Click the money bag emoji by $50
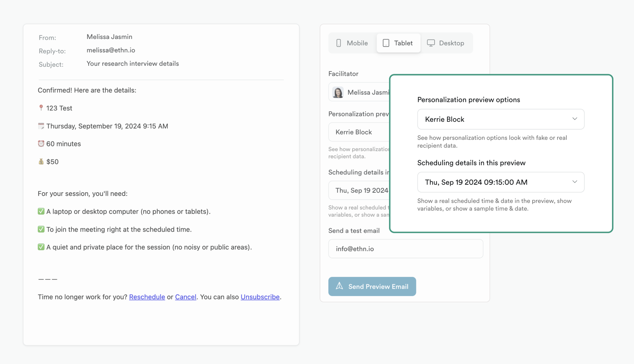 point(41,162)
